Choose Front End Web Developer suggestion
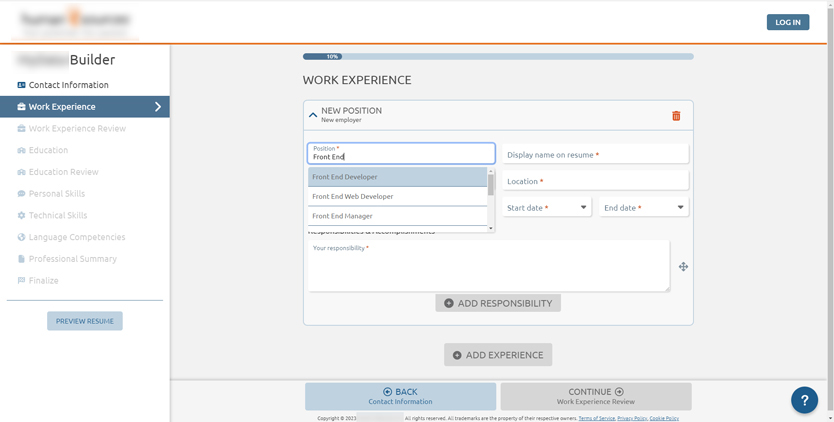 pos(397,197)
